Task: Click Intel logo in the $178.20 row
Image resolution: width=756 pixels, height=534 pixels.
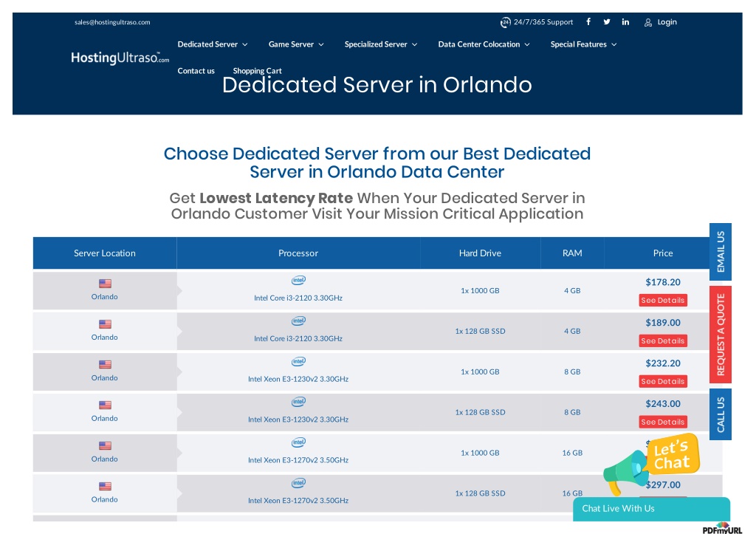Action: 298,280
